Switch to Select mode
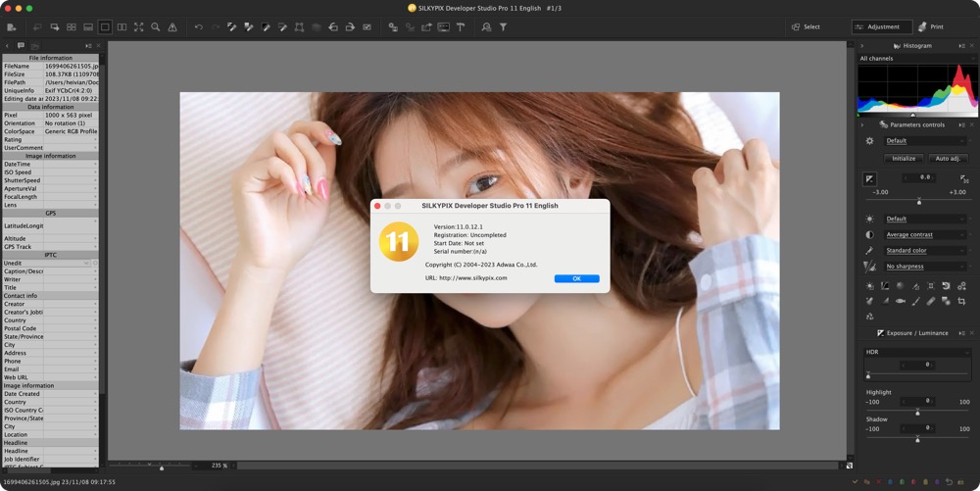 point(807,26)
